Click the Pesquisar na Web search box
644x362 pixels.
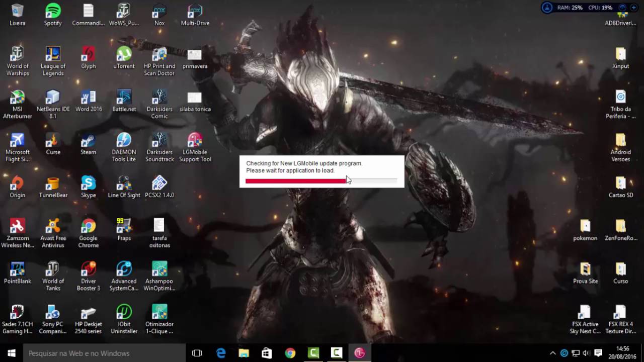[x=104, y=353]
